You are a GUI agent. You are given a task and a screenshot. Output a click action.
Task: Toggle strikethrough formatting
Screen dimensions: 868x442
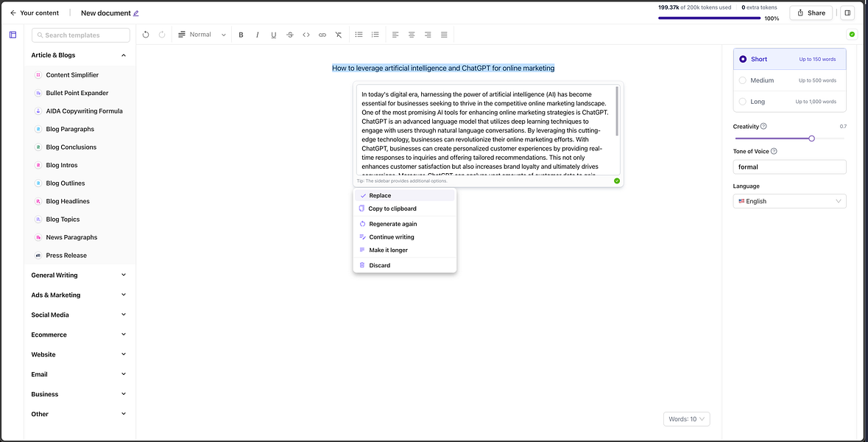(289, 35)
